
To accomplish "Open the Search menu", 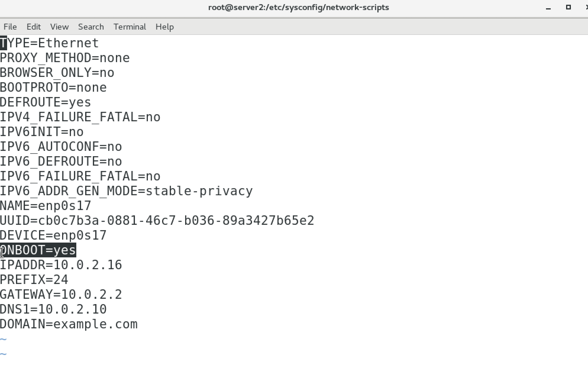I will pyautogui.click(x=91, y=27).
